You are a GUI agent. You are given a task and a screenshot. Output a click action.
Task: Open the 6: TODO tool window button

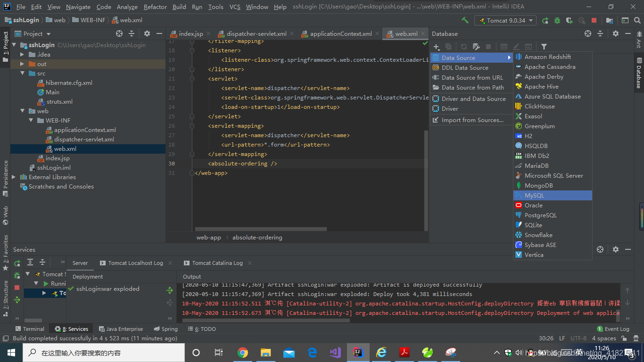(x=202, y=329)
